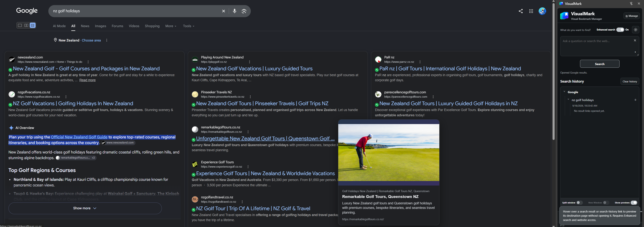
Task: Click the Manage button in VisualMark
Action: (632, 16)
